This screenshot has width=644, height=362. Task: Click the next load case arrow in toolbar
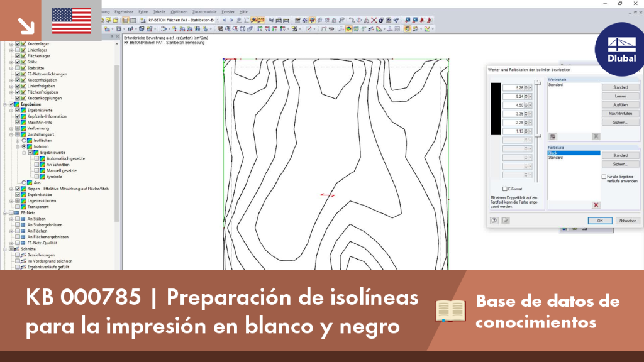coord(231,19)
